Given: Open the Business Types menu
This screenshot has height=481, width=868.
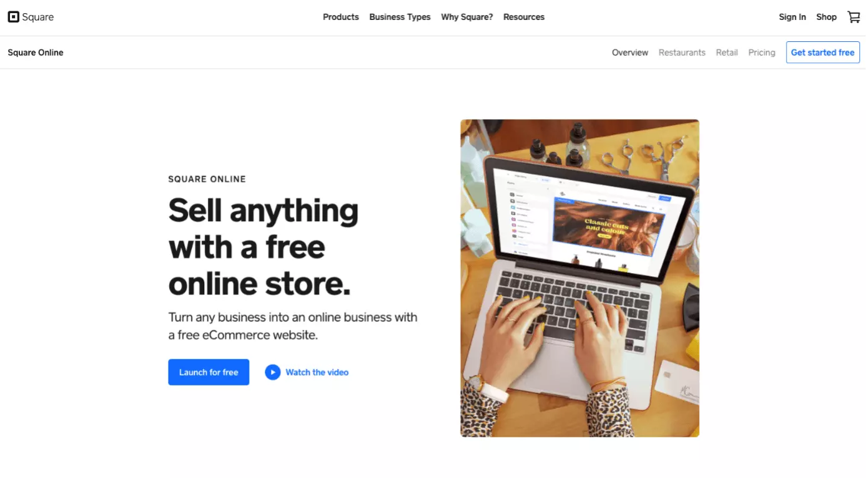Looking at the screenshot, I should coord(400,17).
